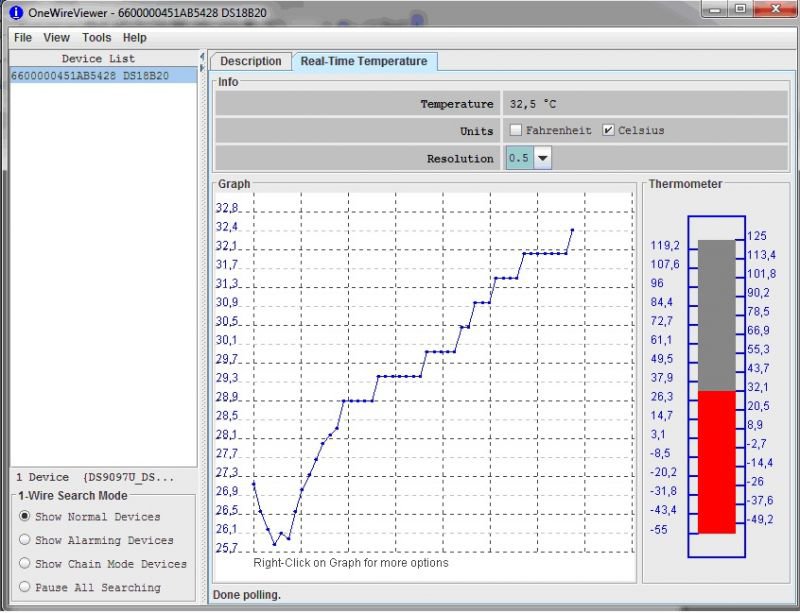This screenshot has width=800, height=613.
Task: Choose Show Chain Mode Devices option
Action: pyautogui.click(x=25, y=564)
